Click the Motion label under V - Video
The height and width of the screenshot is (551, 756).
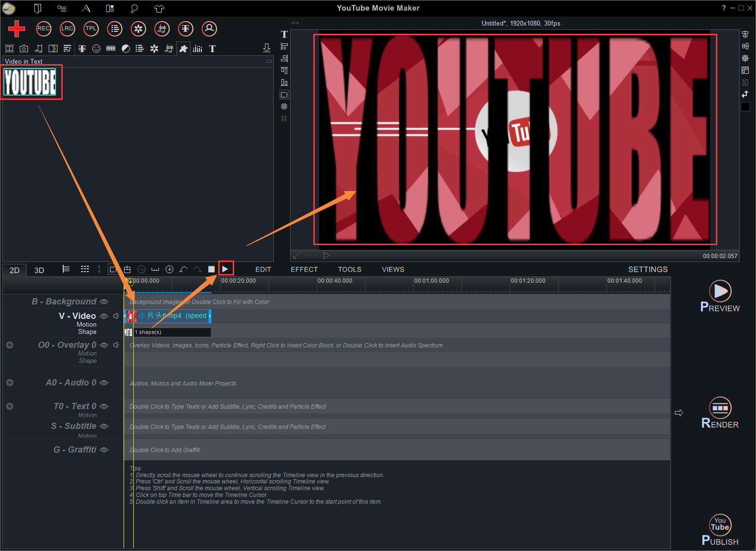(86, 325)
